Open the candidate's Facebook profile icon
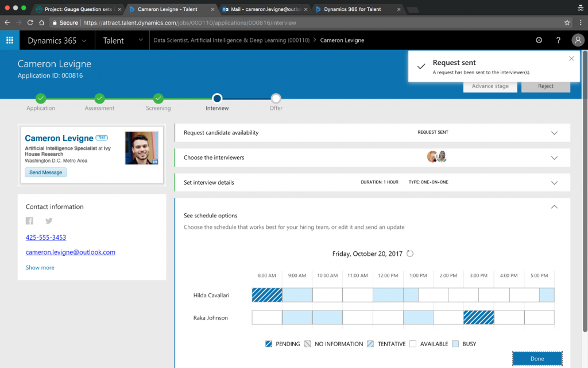This screenshot has width=588, height=368. pos(30,221)
